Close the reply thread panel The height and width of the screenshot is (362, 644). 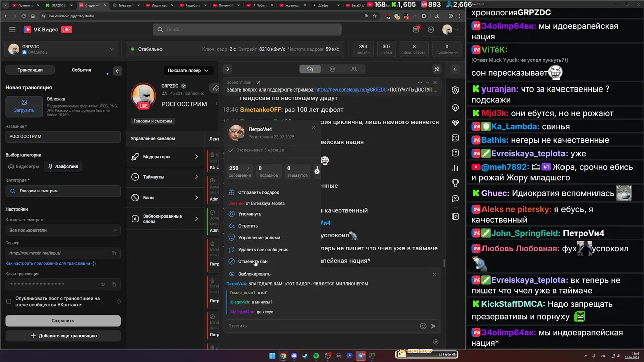(x=434, y=274)
